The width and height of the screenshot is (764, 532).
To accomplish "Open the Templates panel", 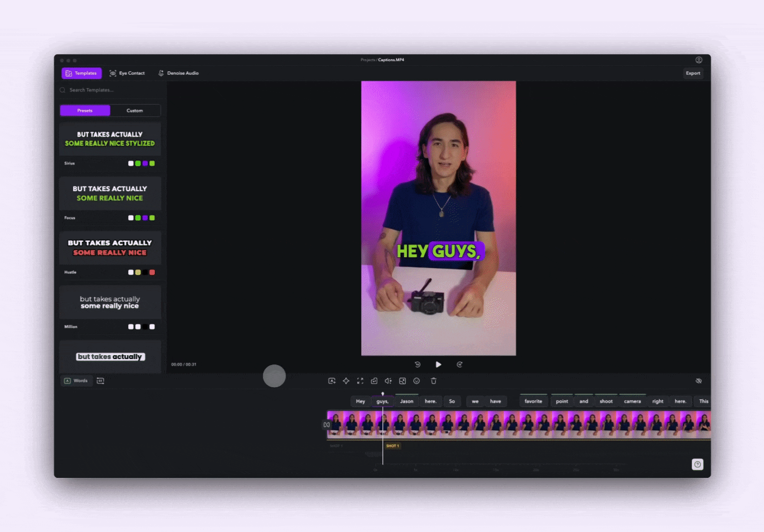I will [81, 73].
